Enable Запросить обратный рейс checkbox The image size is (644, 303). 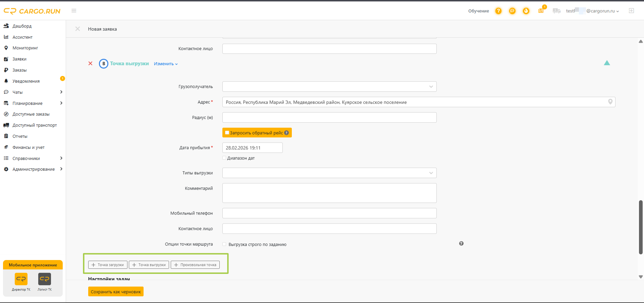[x=227, y=133]
